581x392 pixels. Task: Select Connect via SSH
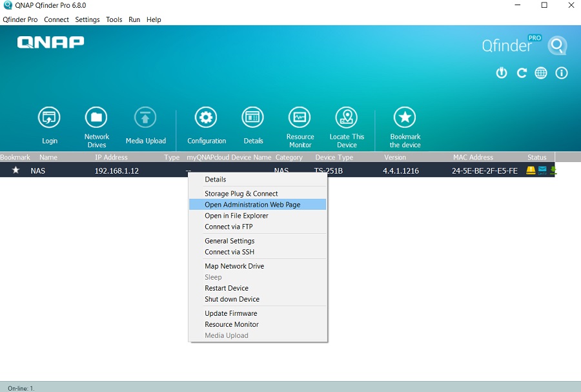(x=258, y=252)
